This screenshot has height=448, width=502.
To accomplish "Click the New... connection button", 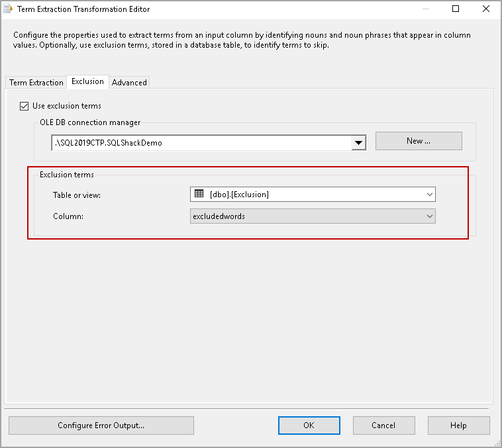I will 419,141.
